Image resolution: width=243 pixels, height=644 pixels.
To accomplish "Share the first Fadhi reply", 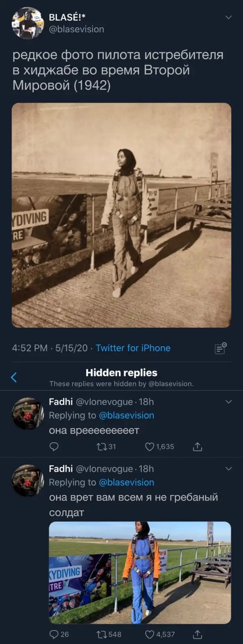I will pos(197,446).
